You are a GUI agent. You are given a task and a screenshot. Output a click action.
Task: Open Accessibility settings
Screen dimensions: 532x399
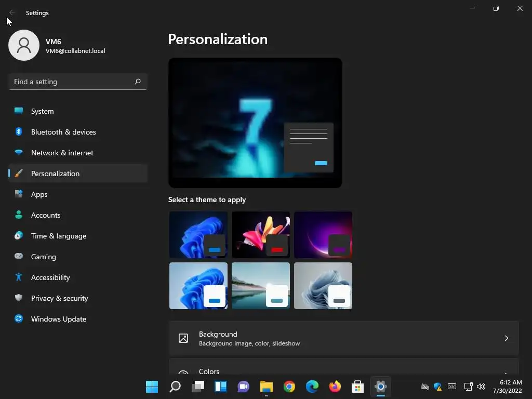78,277
